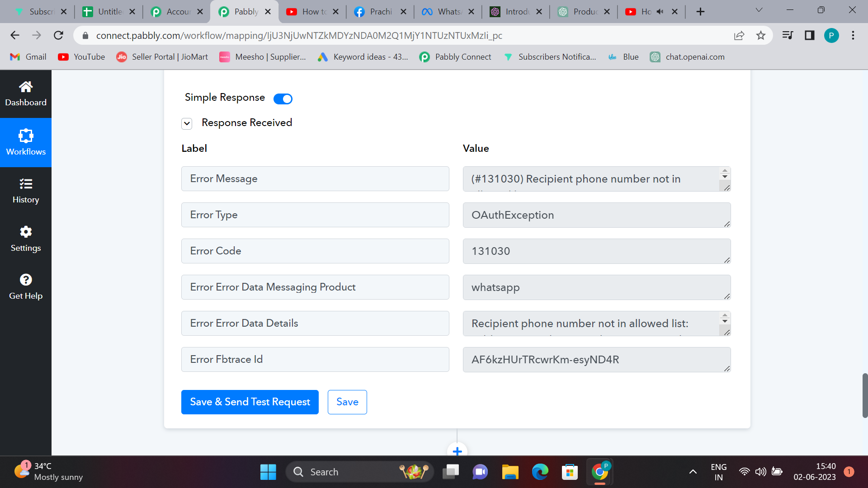
Task: Open Seller Portal JioMart bookmark
Action: [162, 57]
